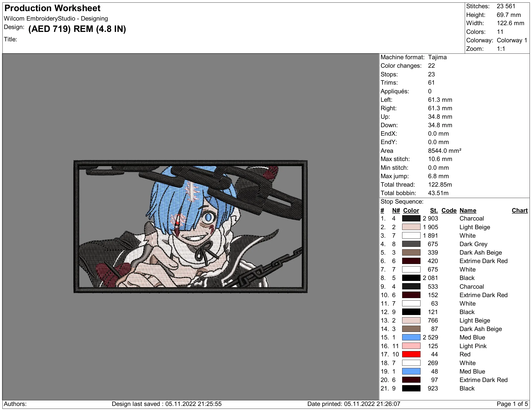Click 'Design last saved' timestamp in footer
The width and height of the screenshot is (532, 411).
167,404
